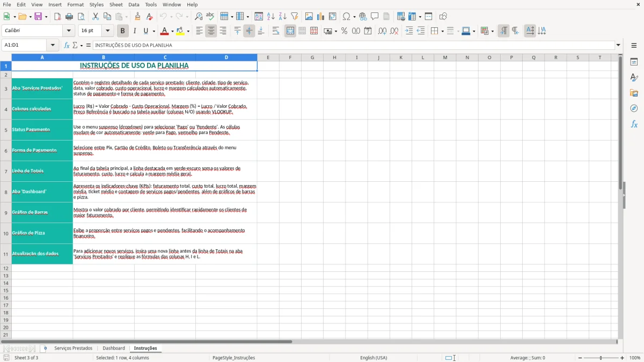The height and width of the screenshot is (362, 644).
Task: Sort descending Z to A
Action: (283, 17)
